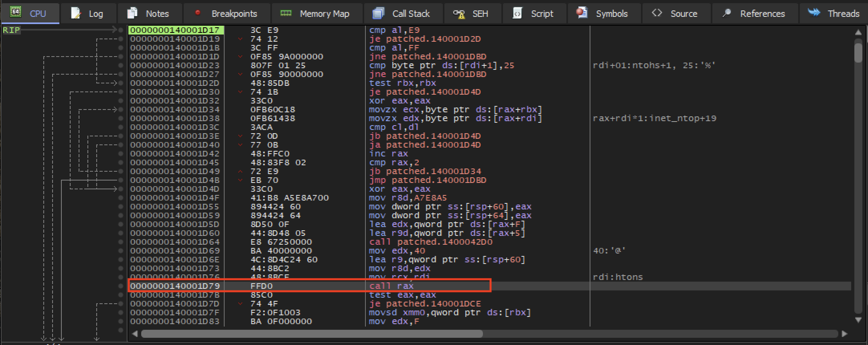Image resolution: width=868 pixels, height=345 pixels.
Task: Switch to the Log tab
Action: point(89,13)
